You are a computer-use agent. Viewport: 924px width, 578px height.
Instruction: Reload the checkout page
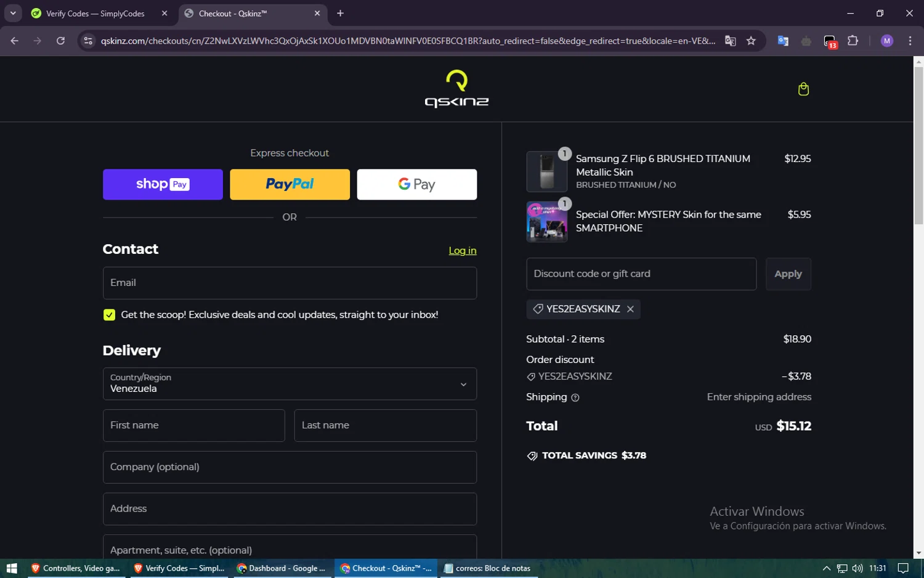coord(60,41)
